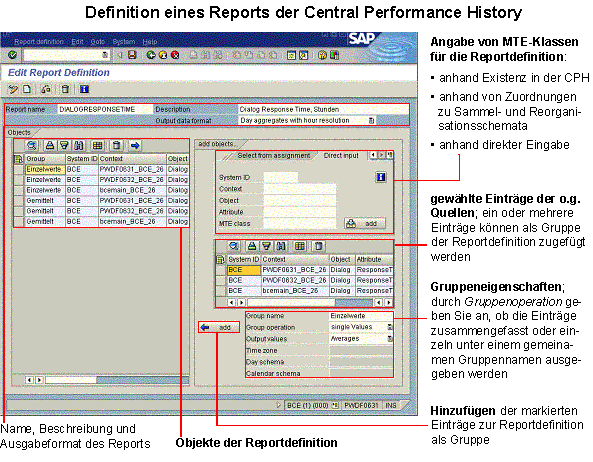The height and width of the screenshot is (462, 593).
Task: Click the yellow Help question-mark icon
Action: click(322, 55)
